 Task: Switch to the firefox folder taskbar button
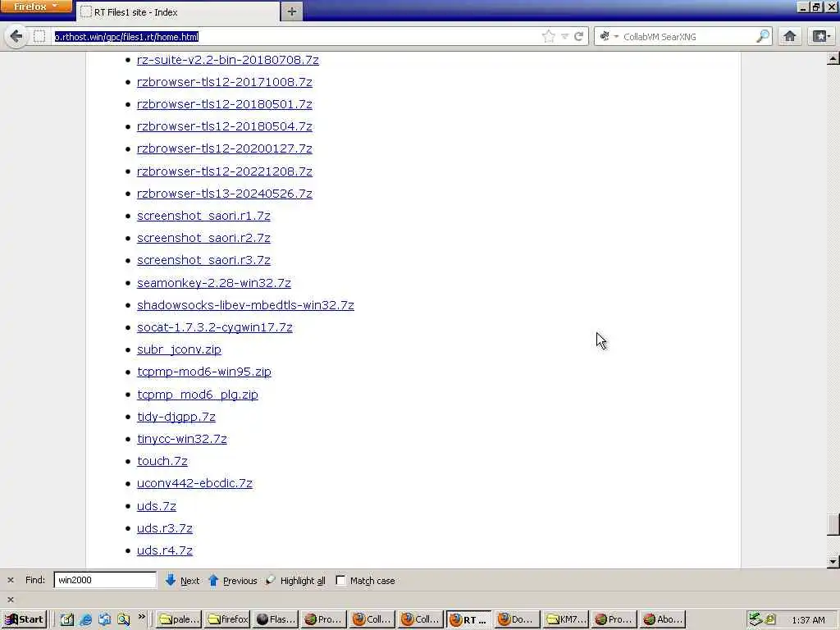click(228, 619)
